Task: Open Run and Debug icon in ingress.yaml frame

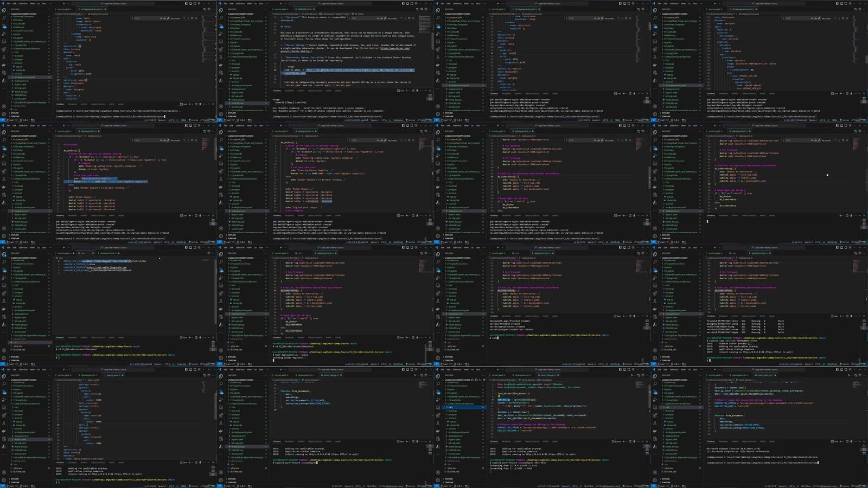Action: pyautogui.click(x=4, y=400)
